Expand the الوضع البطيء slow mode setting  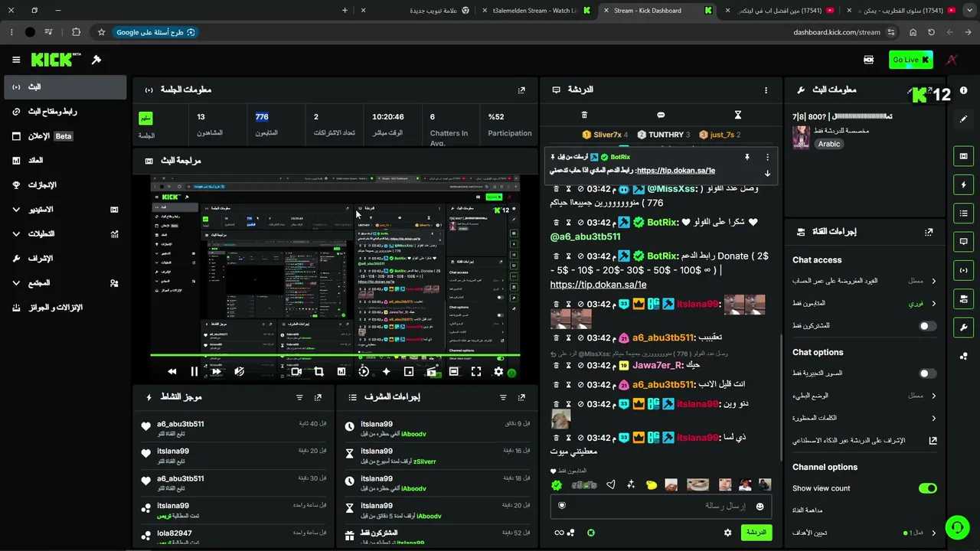(863, 396)
